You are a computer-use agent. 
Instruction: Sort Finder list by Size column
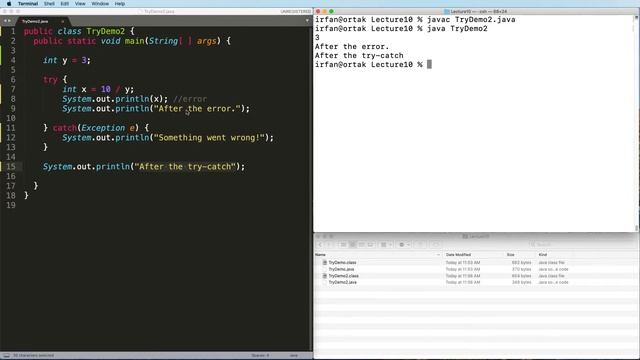[x=520, y=255]
